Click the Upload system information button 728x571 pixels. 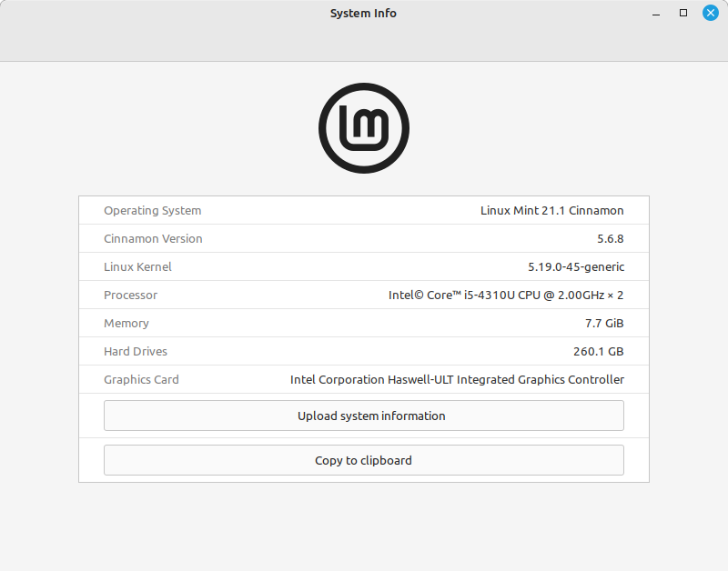coord(363,416)
